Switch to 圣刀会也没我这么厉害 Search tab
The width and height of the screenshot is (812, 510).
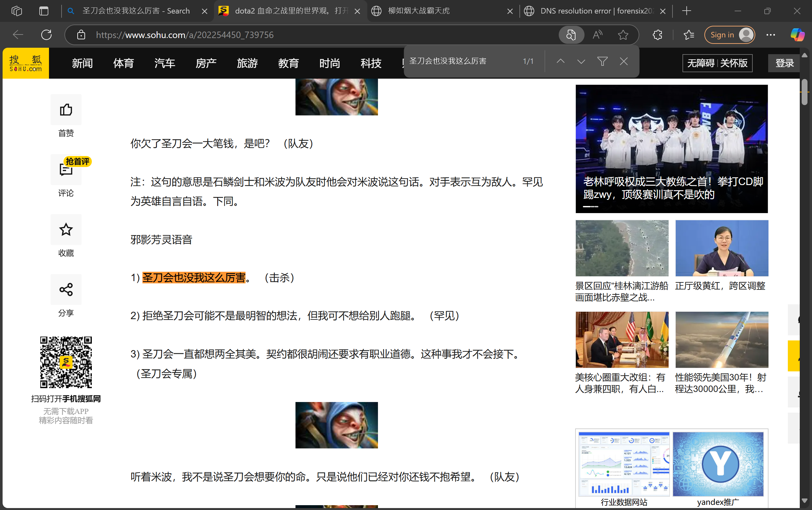coord(137,11)
